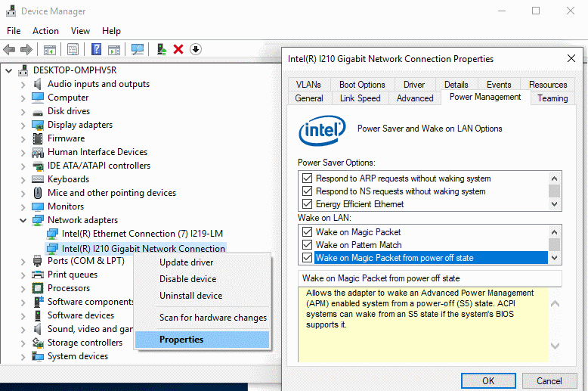Select the Audio inputs and outputs speaker icon
588x391 pixels.
click(x=38, y=84)
